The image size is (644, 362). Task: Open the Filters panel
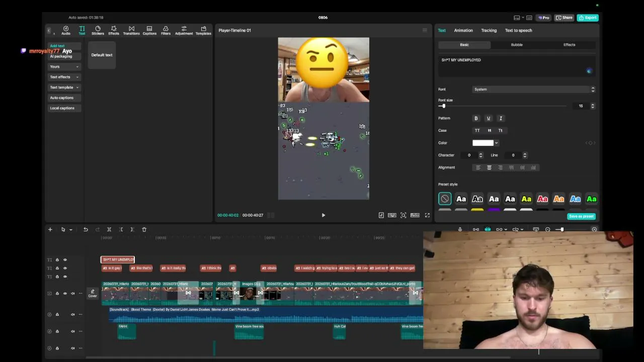[x=166, y=30]
